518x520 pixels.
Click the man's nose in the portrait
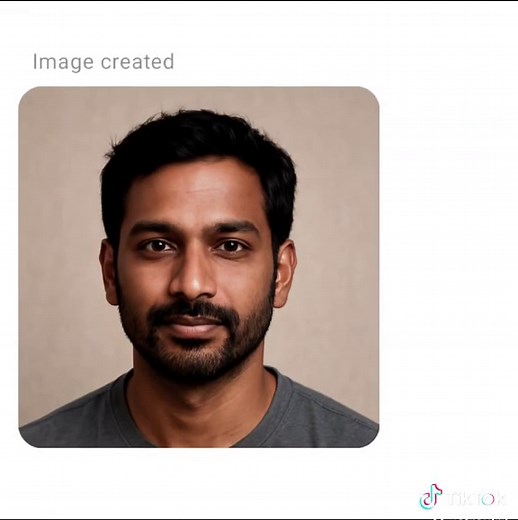(x=193, y=277)
